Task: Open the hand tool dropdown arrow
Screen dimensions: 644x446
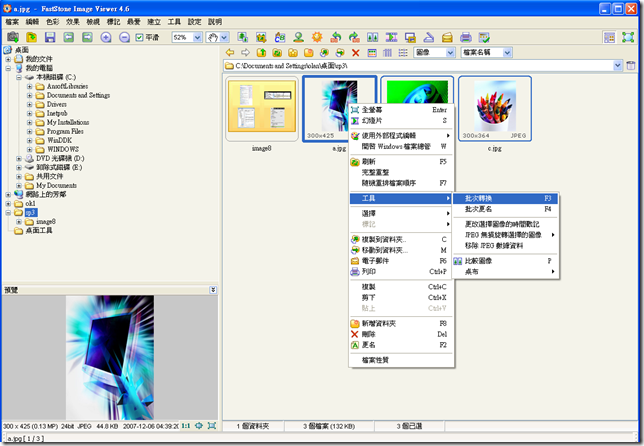Action: [x=224, y=37]
